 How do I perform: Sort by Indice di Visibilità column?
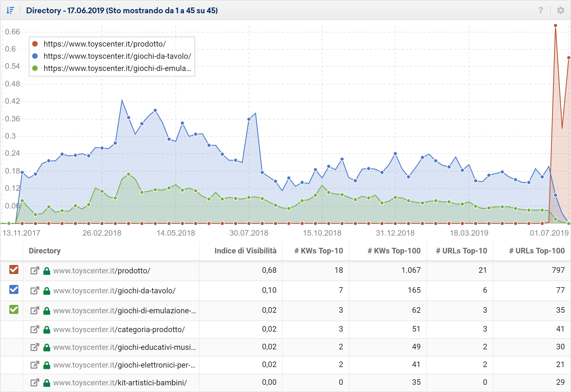pyautogui.click(x=245, y=251)
